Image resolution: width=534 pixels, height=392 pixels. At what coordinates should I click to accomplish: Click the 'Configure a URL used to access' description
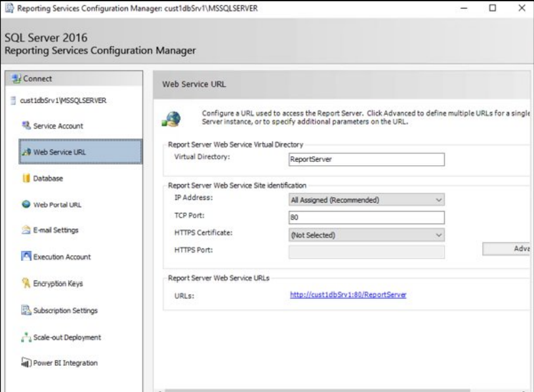pyautogui.click(x=366, y=117)
